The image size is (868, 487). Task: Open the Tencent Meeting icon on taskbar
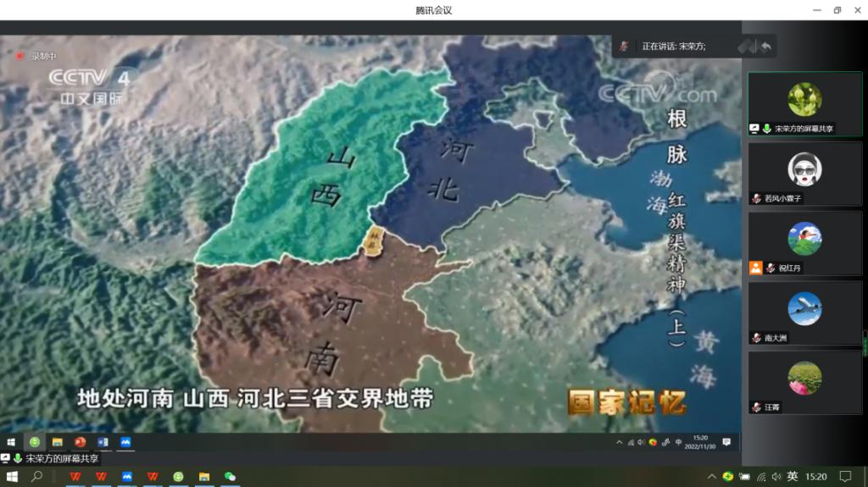127,477
